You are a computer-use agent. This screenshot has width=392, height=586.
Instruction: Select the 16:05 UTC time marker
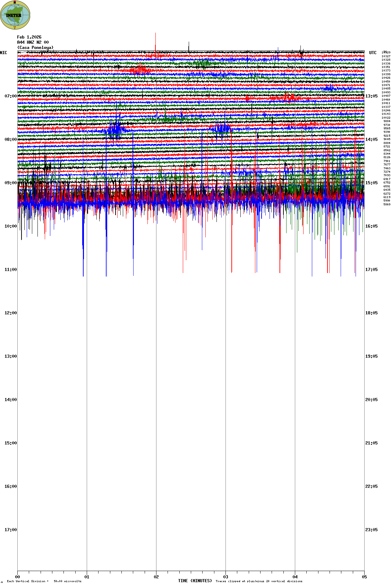(x=371, y=226)
